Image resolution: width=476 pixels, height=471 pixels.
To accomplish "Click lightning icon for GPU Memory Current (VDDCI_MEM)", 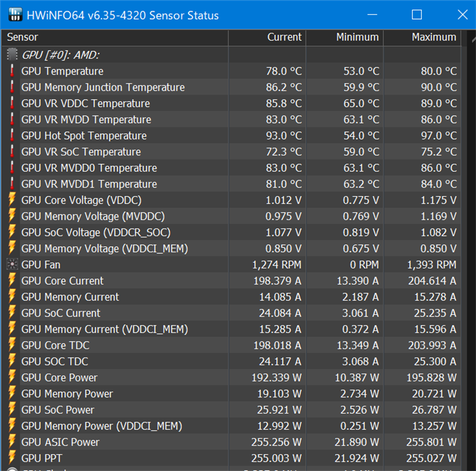I will pos(12,329).
